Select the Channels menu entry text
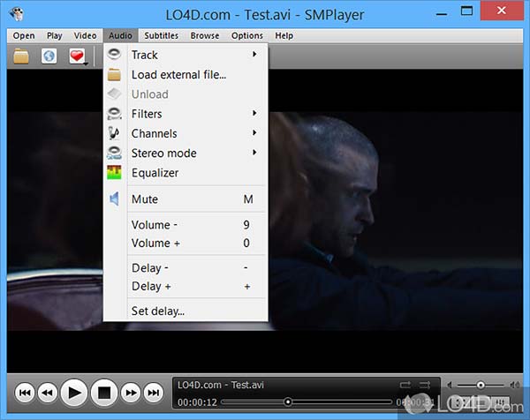The image size is (530, 420). click(154, 133)
